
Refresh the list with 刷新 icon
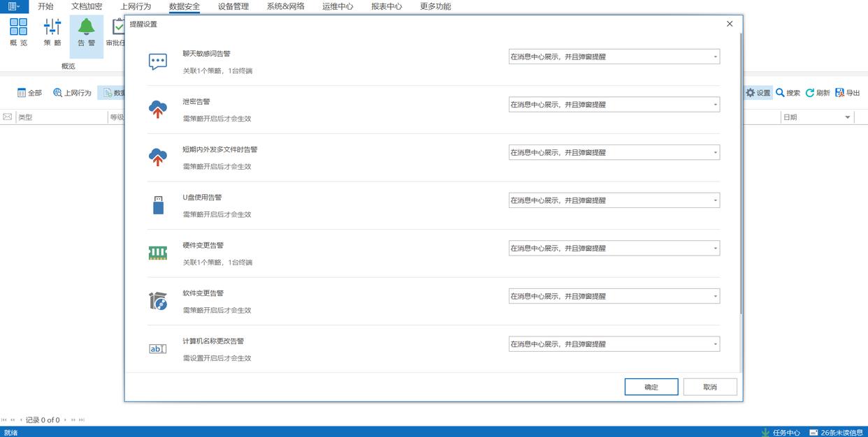[810, 93]
